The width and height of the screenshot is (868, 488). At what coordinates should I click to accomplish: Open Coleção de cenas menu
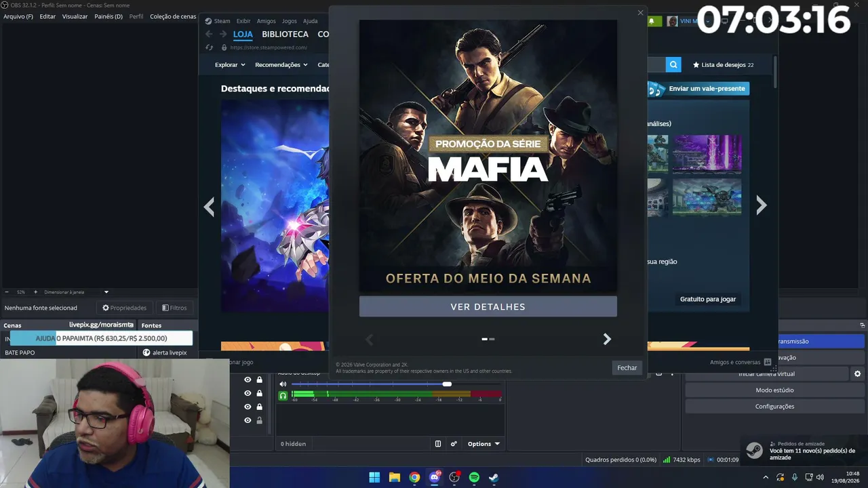(173, 16)
